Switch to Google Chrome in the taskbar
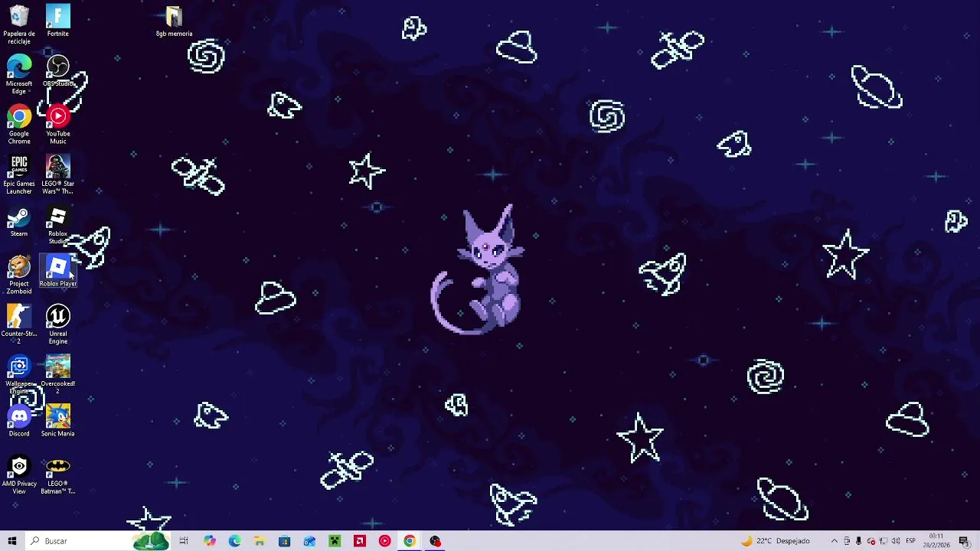Image resolution: width=980 pixels, height=551 pixels. (410, 541)
